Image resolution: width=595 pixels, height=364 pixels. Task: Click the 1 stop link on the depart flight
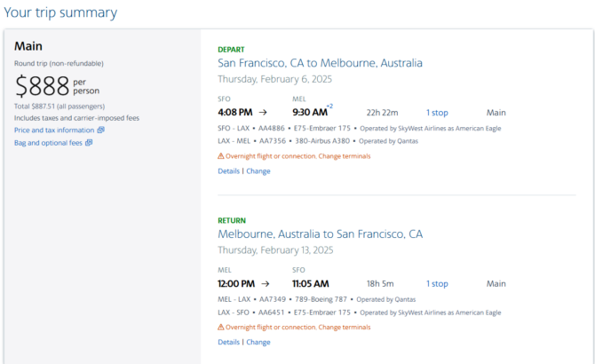click(x=437, y=113)
